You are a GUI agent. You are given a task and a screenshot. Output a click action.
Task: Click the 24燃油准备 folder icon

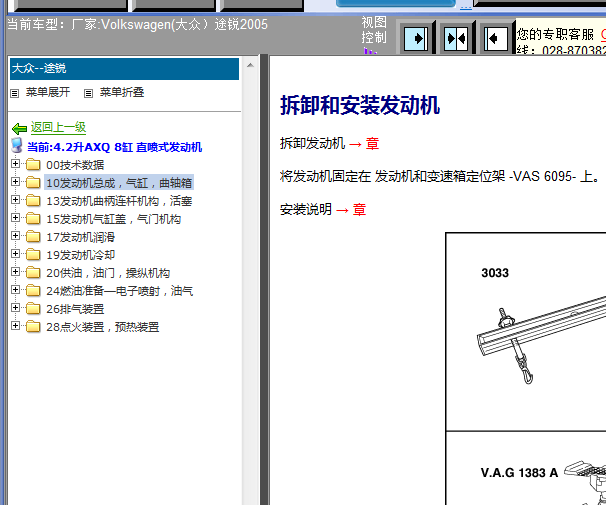(33, 291)
